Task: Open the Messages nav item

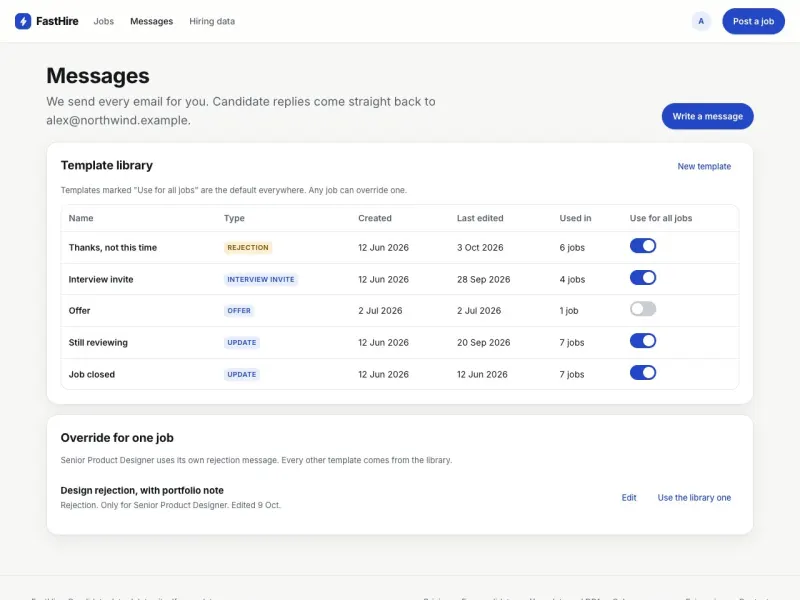Action: (152, 21)
